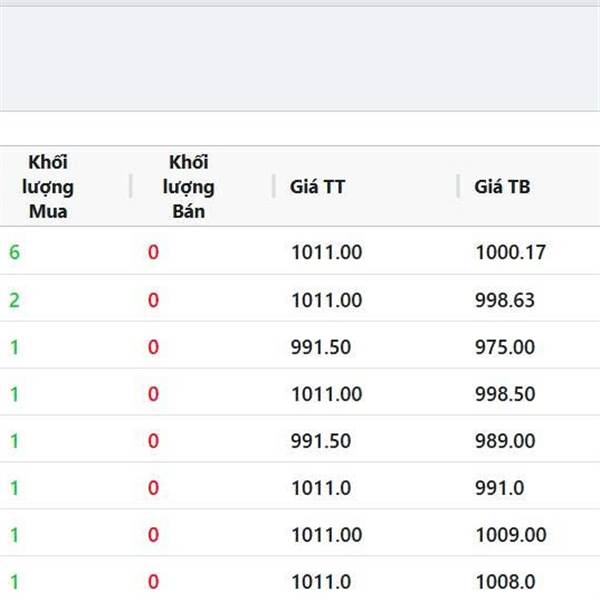Screen dimensions: 600x600
Task: Sort the table by Giá TB header
Action: [x=502, y=186]
